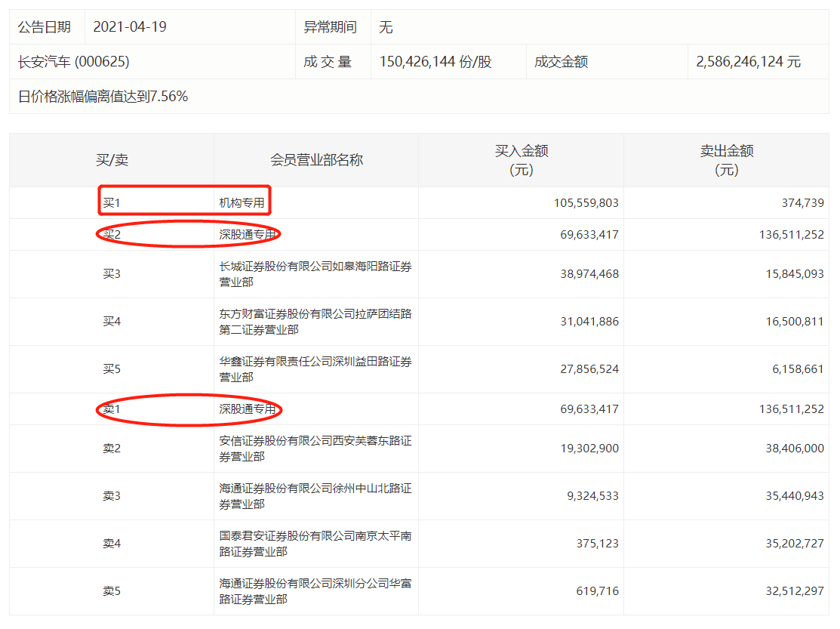Select sell amount 35,202,727
The width and height of the screenshot is (840, 629).
(795, 544)
